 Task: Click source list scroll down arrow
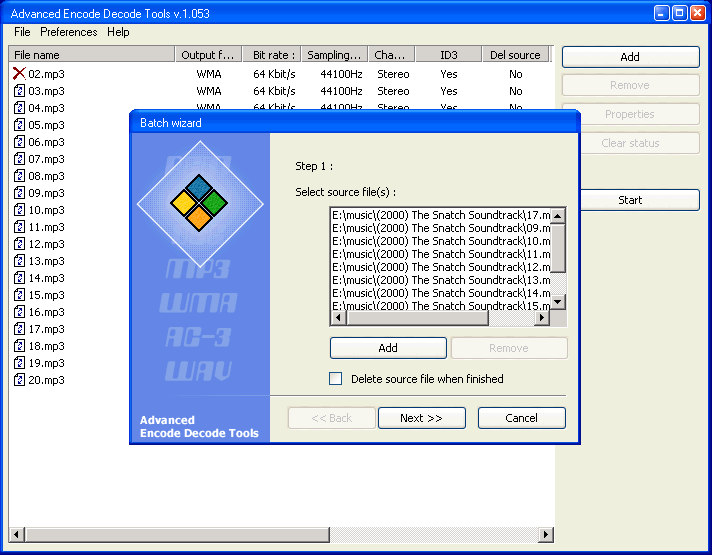click(x=558, y=302)
